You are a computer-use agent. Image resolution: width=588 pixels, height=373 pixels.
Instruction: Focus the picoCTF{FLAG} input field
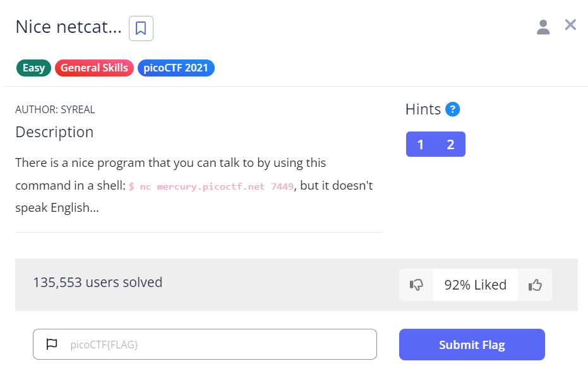point(205,344)
